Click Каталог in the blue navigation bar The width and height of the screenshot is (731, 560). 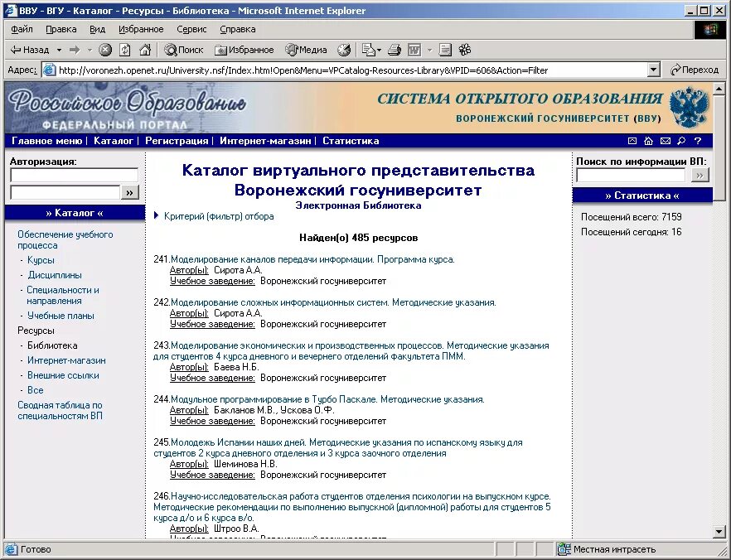[114, 141]
